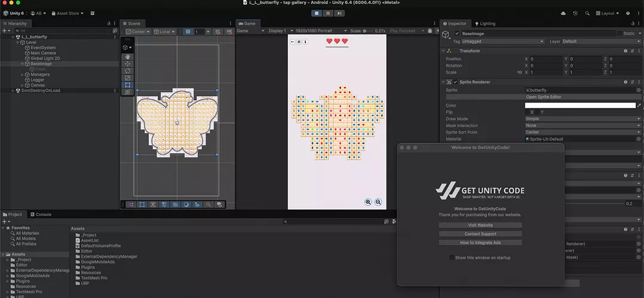This screenshot has height=298, width=644.
Task: Toggle Show this window on startup
Action: 451,257
